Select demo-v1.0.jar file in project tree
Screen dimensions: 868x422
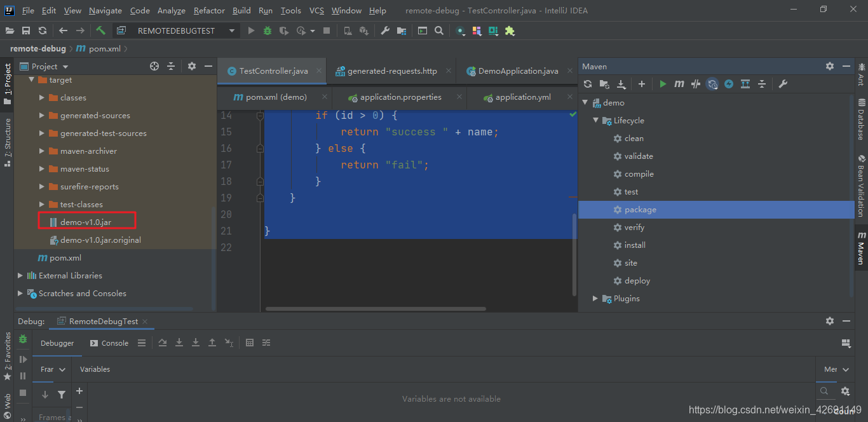pyautogui.click(x=86, y=222)
